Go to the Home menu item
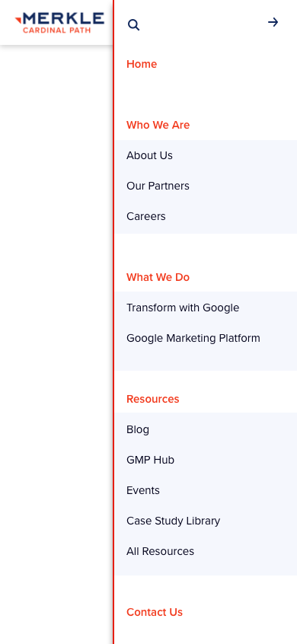This screenshot has width=297, height=644. click(x=142, y=64)
